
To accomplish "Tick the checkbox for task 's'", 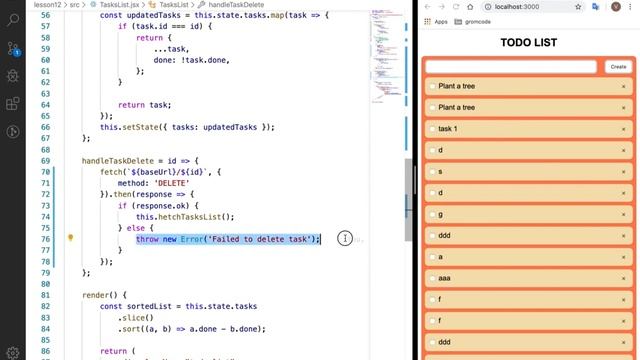I will click(x=433, y=171).
